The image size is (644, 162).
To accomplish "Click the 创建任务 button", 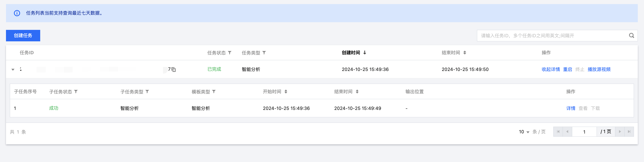I will (x=23, y=36).
